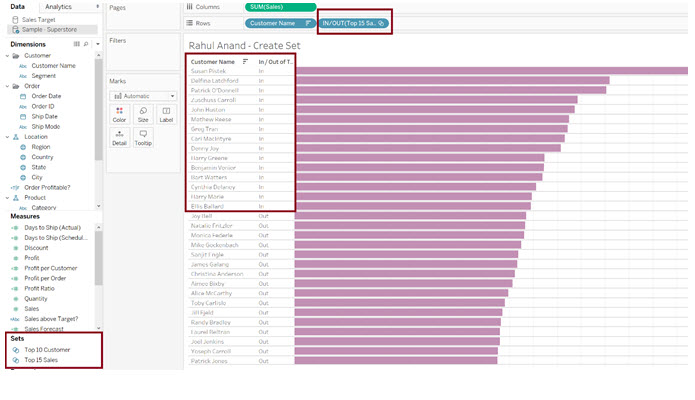
Task: Click the Order Date calendar icon
Action: pos(23,96)
